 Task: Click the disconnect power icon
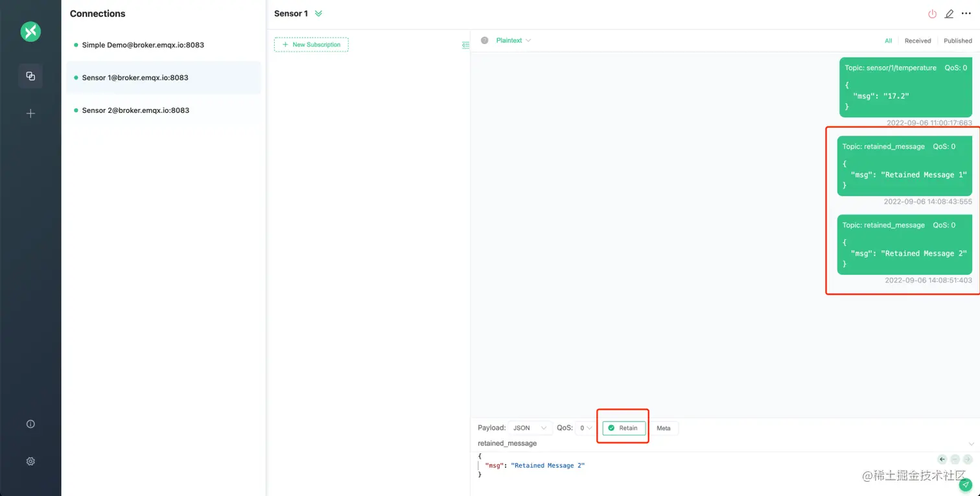click(932, 14)
